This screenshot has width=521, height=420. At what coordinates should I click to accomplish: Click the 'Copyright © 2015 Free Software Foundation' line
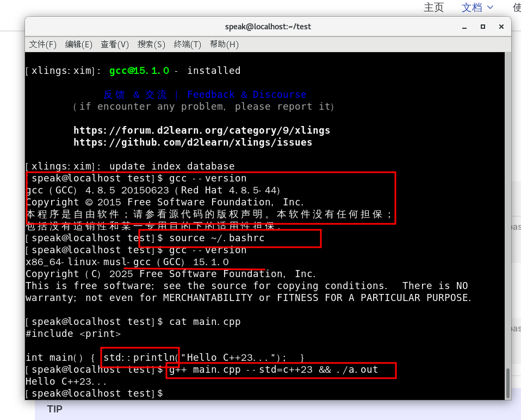[x=165, y=202]
